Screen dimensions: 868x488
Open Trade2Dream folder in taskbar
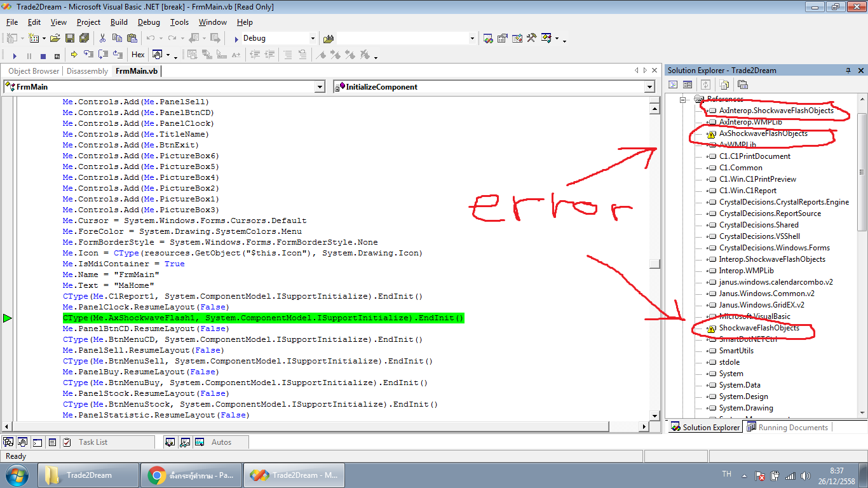coord(88,475)
